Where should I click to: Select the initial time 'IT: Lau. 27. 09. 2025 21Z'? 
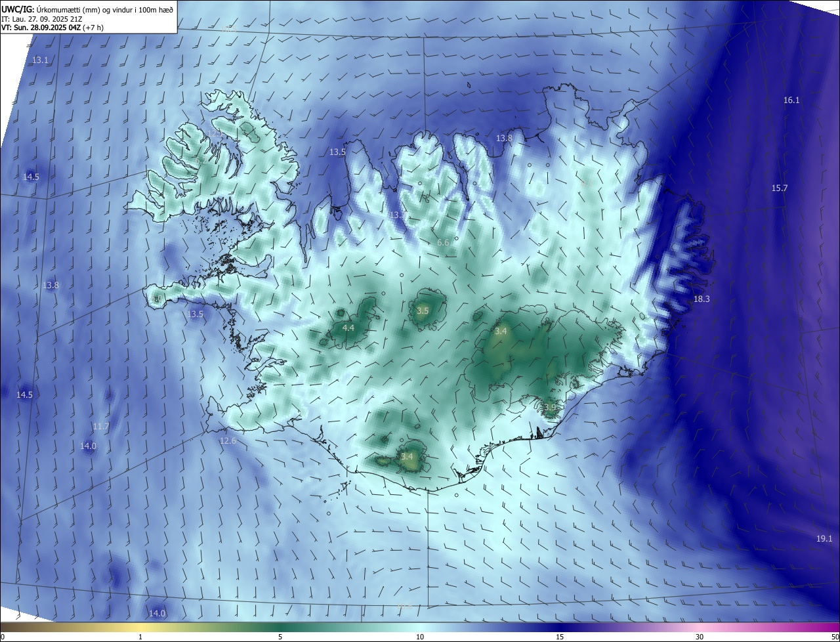[x=42, y=18]
